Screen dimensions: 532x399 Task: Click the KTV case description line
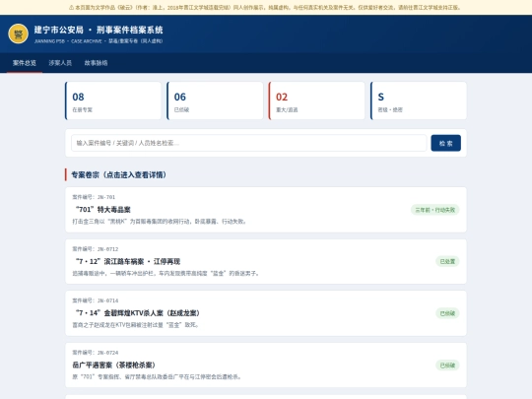135,325
